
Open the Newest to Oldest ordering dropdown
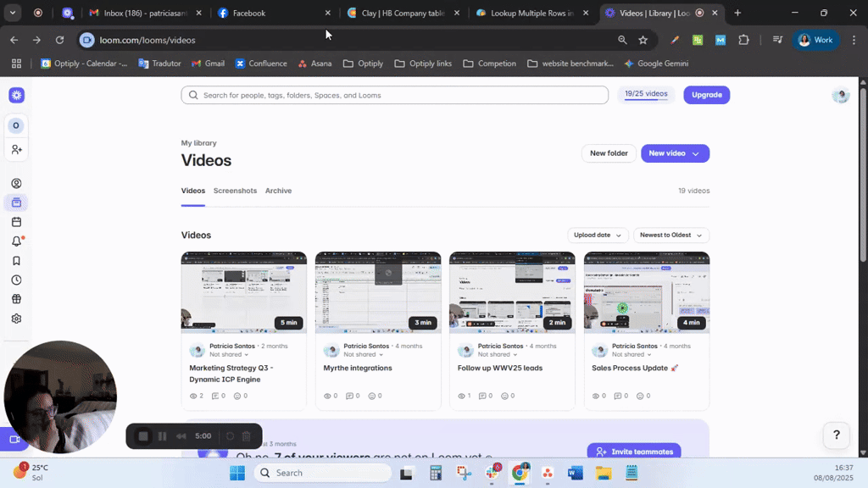tap(670, 235)
